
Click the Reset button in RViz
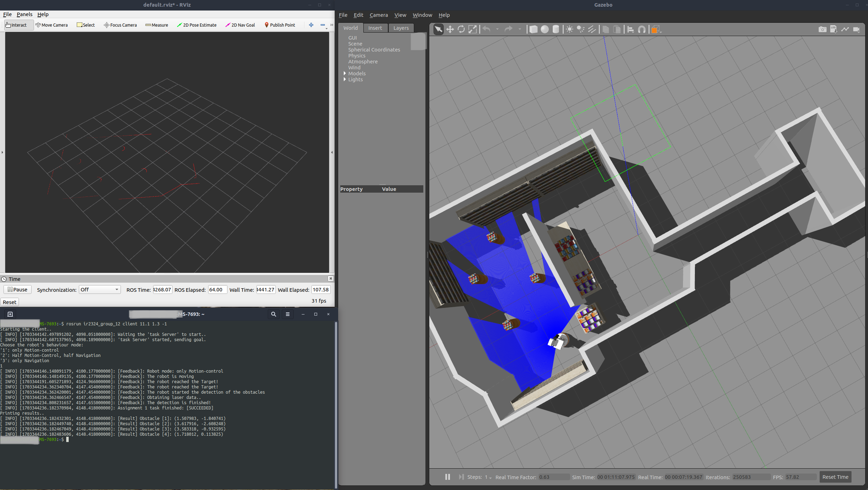pos(9,302)
